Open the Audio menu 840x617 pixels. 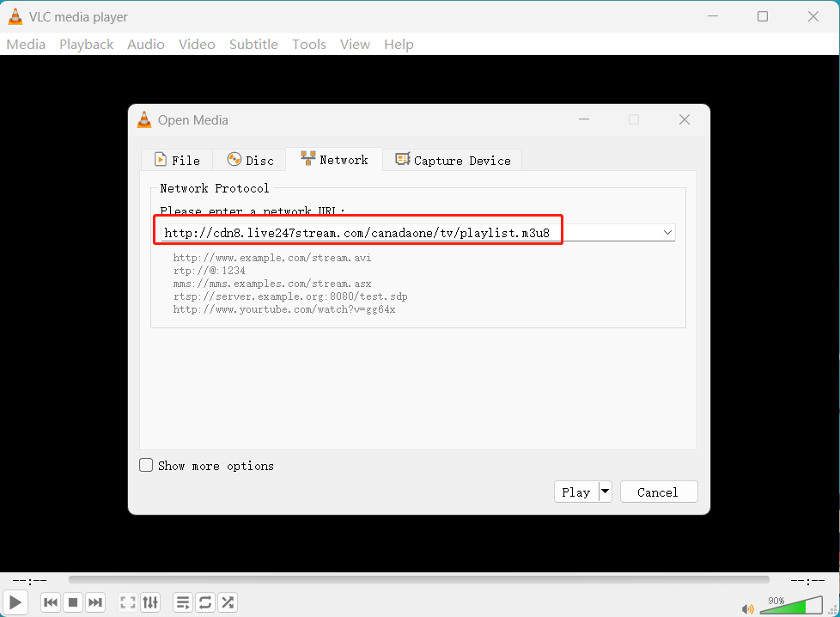point(146,45)
